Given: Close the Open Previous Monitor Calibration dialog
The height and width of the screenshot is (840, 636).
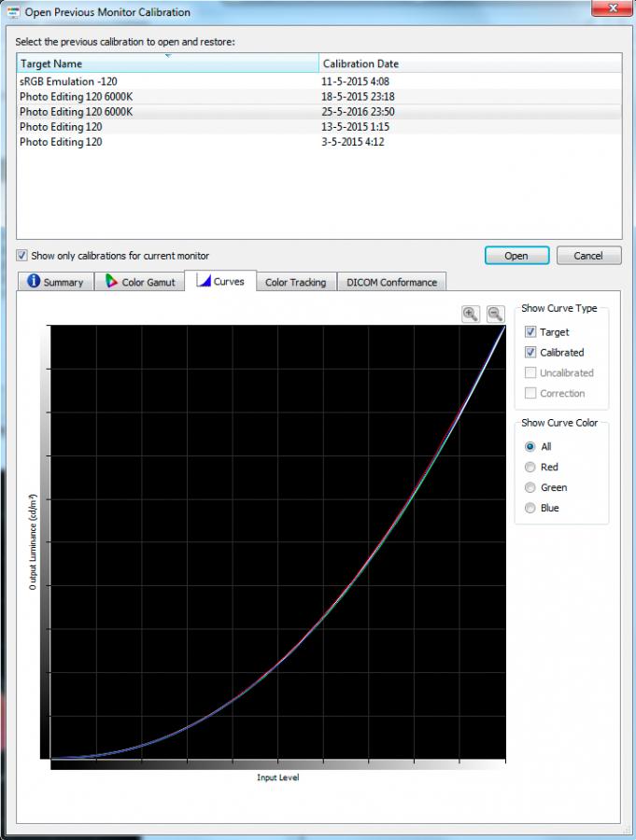Looking at the screenshot, I should [x=613, y=8].
